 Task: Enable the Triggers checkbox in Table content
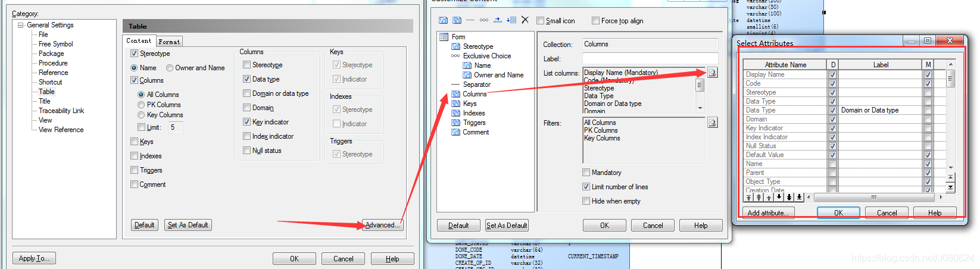pos(134,170)
